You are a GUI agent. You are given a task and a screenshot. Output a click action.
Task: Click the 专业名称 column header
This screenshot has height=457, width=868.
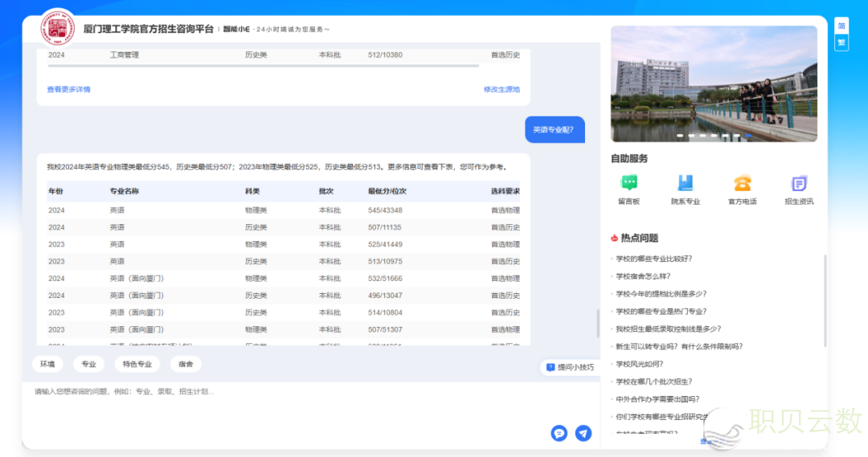tap(125, 191)
